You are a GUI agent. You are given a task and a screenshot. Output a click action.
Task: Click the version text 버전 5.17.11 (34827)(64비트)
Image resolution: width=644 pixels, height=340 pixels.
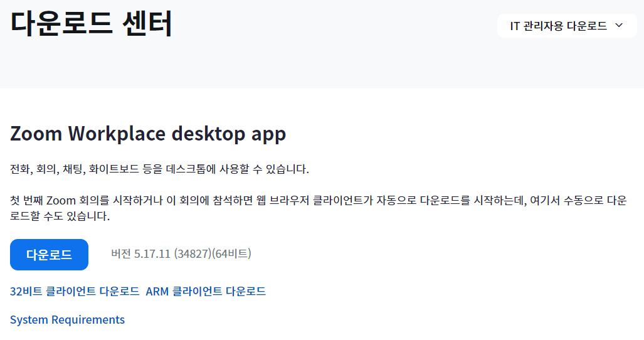pos(181,254)
